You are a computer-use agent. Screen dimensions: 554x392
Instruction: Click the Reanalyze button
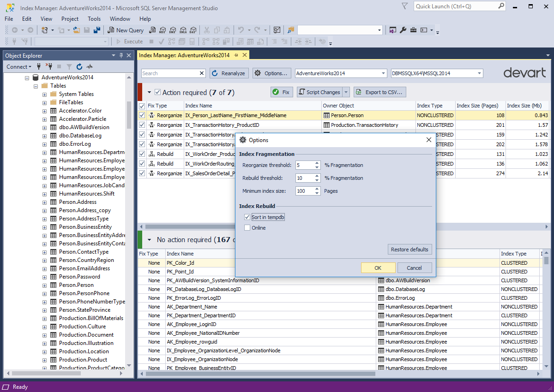click(x=229, y=73)
